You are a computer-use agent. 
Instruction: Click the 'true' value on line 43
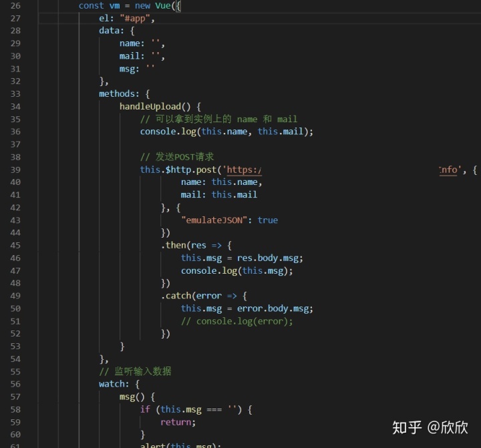[267, 220]
